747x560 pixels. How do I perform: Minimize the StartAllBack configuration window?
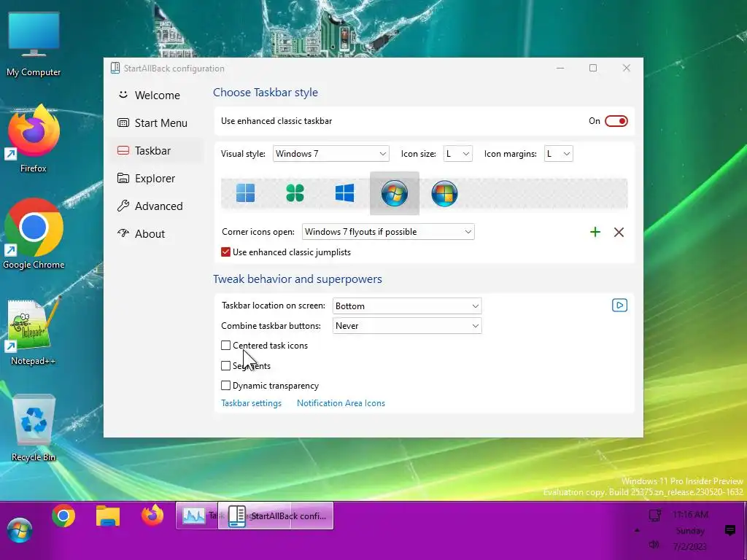pyautogui.click(x=560, y=68)
